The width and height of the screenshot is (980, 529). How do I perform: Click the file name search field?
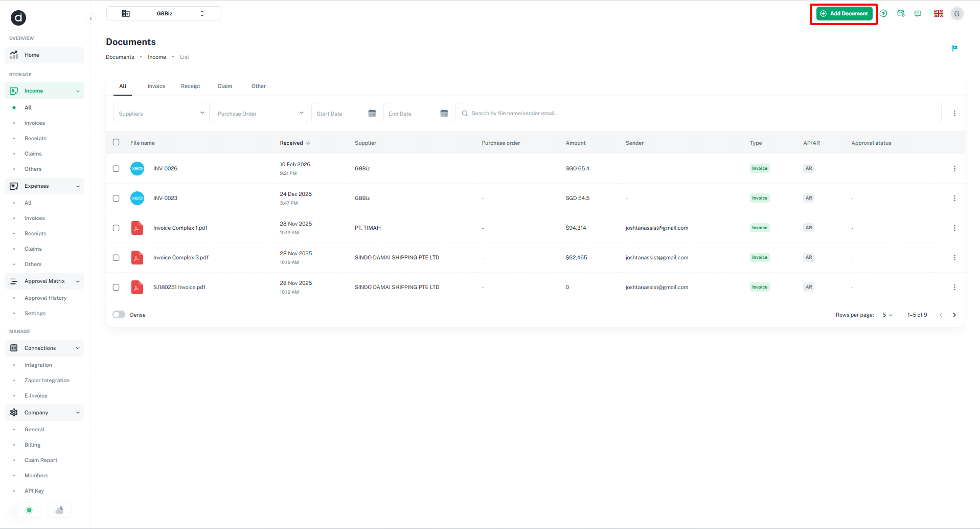(700, 114)
